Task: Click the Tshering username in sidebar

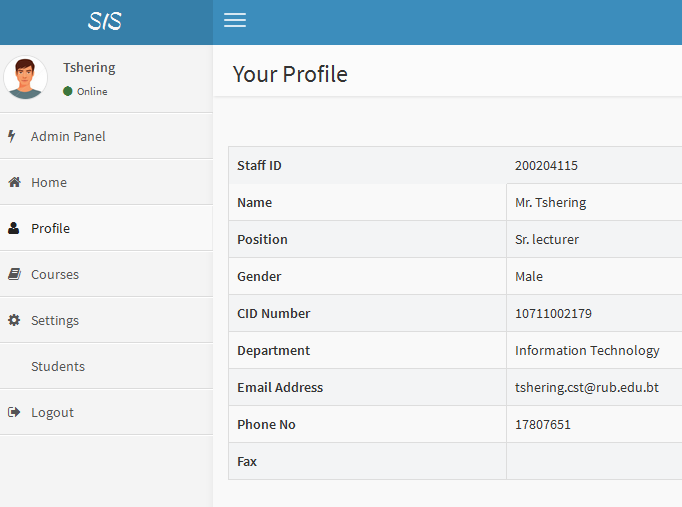Action: click(x=89, y=68)
